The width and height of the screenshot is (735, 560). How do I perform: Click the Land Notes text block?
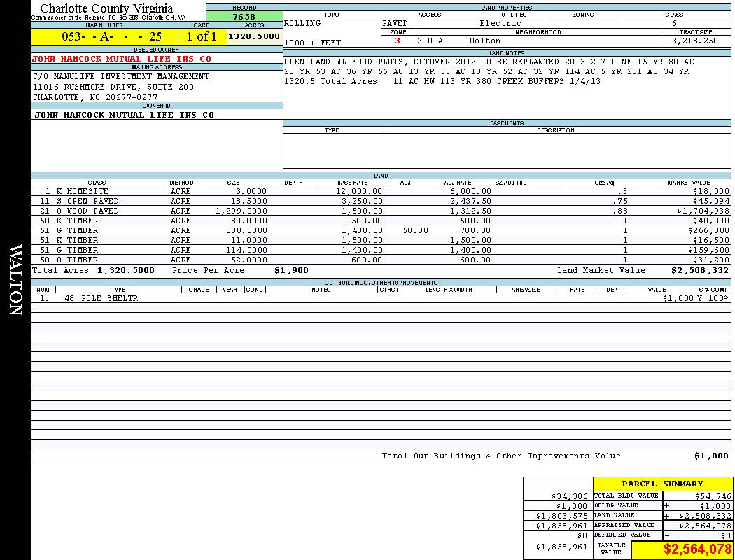tap(490, 71)
